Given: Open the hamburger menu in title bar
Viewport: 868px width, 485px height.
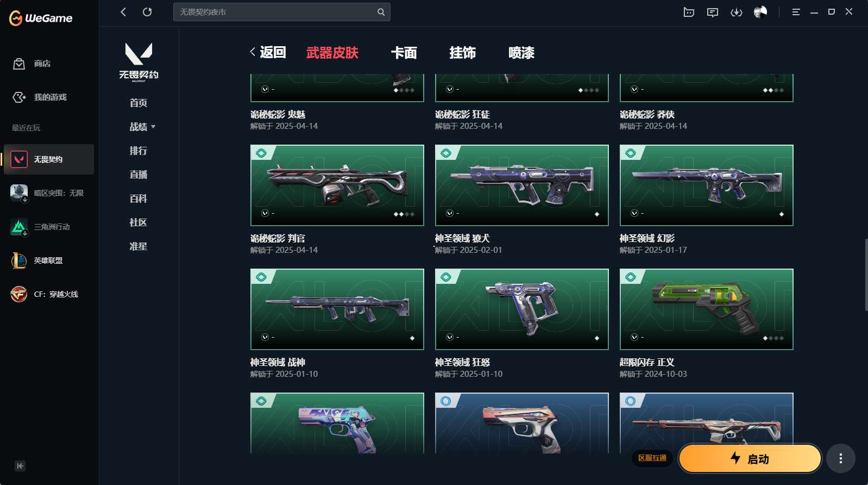Looking at the screenshot, I should click(796, 12).
